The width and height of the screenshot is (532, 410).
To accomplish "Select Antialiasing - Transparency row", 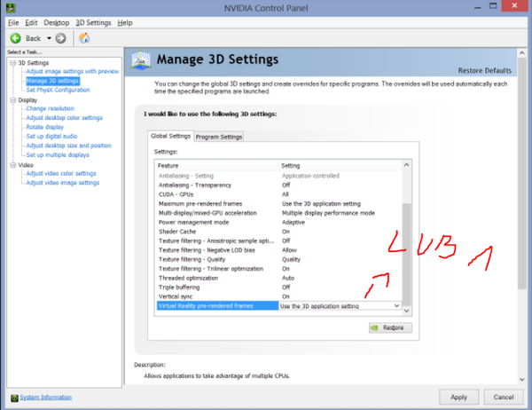I will pyautogui.click(x=279, y=185).
